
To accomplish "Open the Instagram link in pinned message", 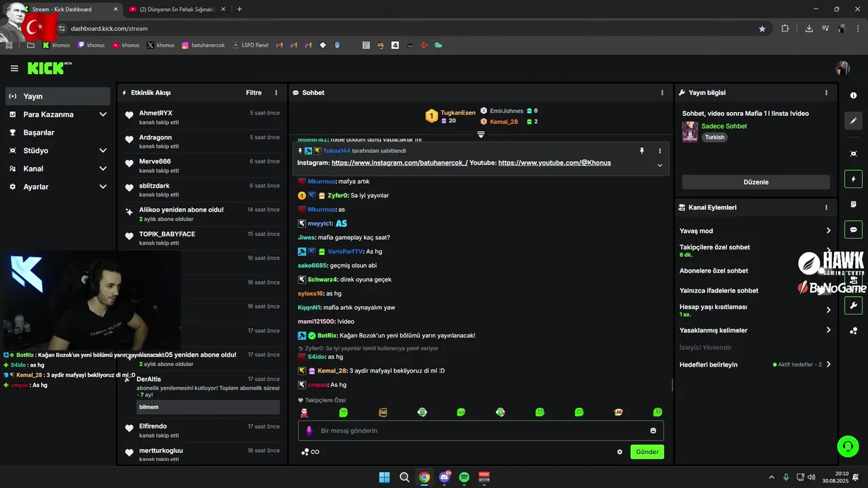I will tap(399, 163).
